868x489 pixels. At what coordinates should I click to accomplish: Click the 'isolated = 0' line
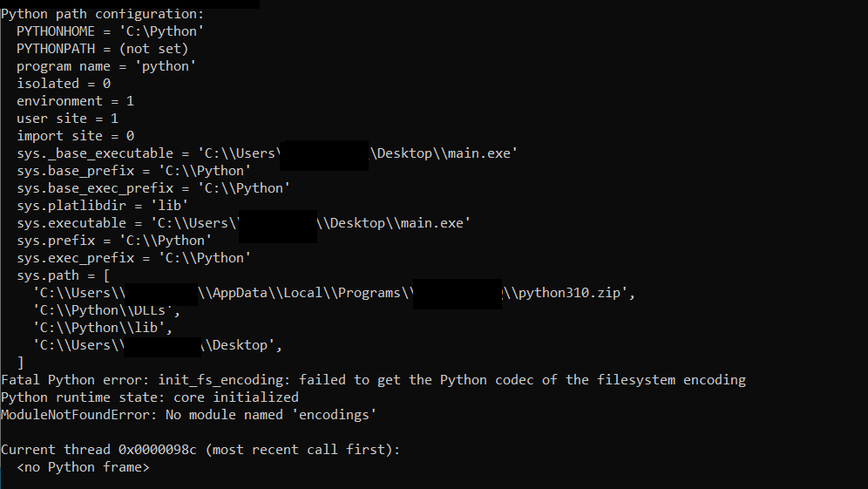(x=64, y=84)
